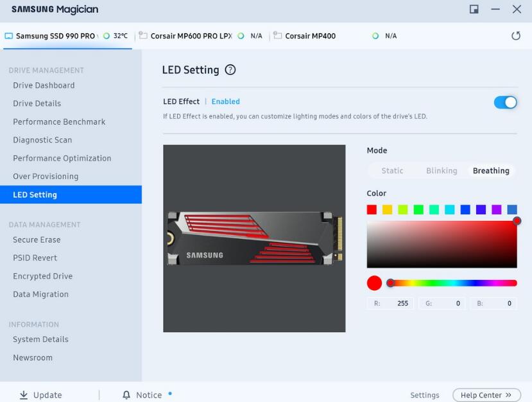Open the Settings page
532x402 pixels.
[x=424, y=395]
